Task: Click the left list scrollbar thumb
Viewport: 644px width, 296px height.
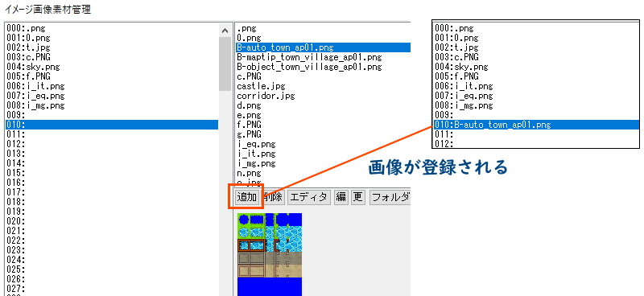Action: pos(225,64)
